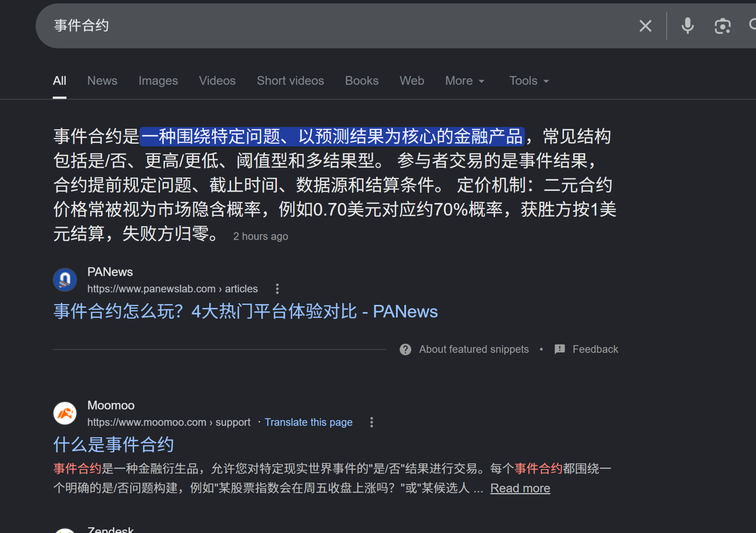Click the About featured snippets help icon
Image resolution: width=756 pixels, height=533 pixels.
pyautogui.click(x=405, y=349)
